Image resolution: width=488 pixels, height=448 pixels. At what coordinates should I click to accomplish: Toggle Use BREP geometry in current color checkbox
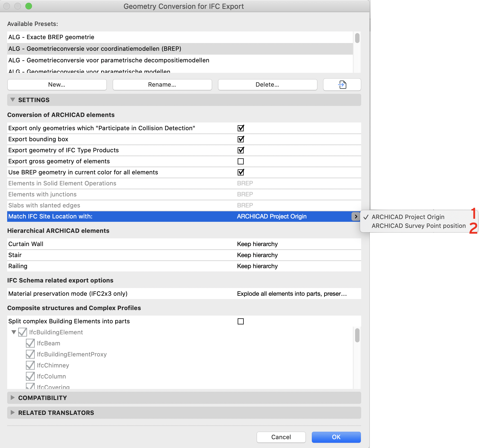[x=241, y=172]
